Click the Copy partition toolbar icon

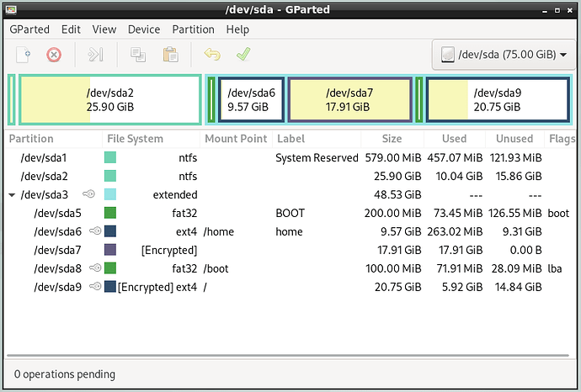coord(138,55)
